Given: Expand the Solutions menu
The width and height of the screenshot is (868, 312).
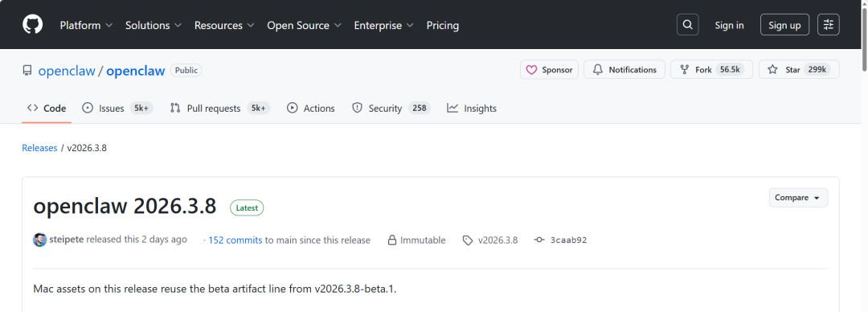Looking at the screenshot, I should point(154,25).
